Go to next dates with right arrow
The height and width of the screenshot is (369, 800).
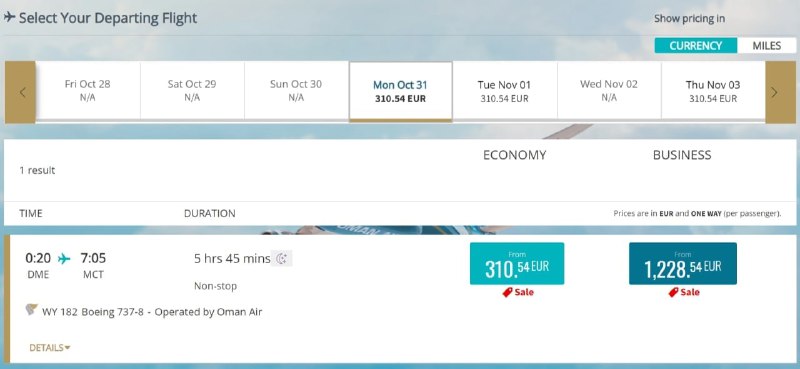click(780, 92)
